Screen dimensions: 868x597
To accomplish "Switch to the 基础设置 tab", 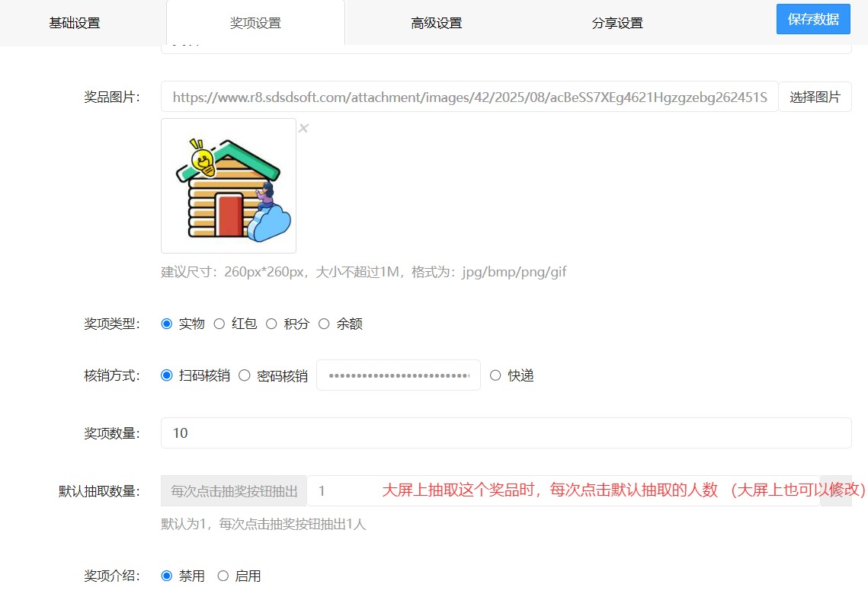I will 75,23.
